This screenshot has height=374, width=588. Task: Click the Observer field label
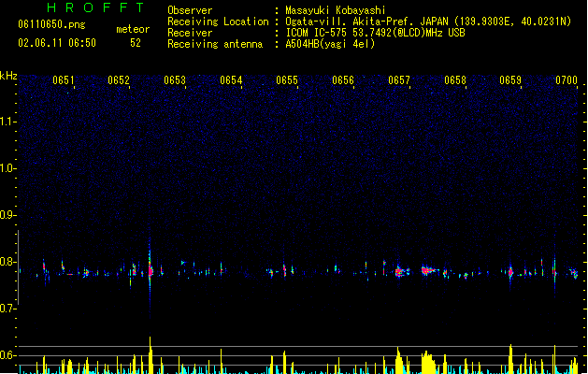190,10
